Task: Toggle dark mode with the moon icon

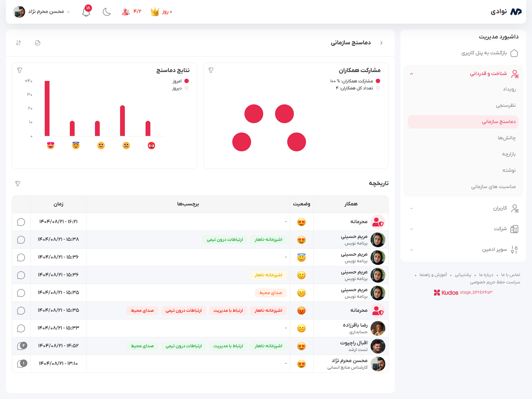Action: click(107, 12)
